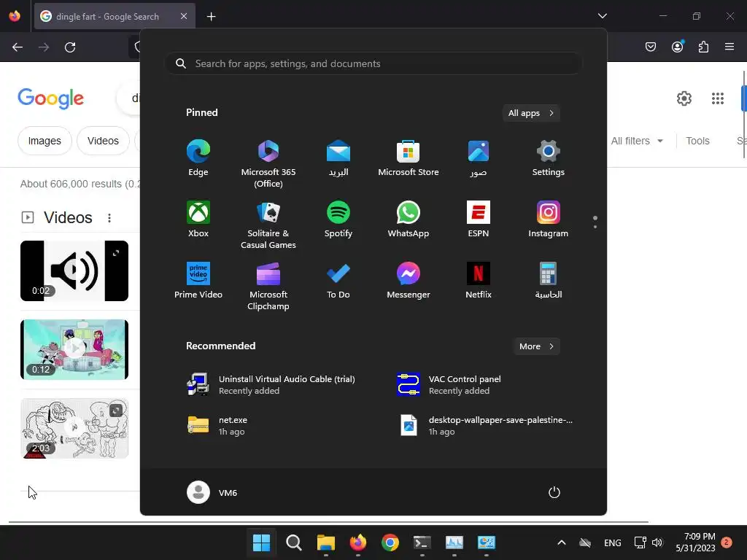Open File Explorer from taskbar
This screenshot has width=747, height=560.
[x=326, y=542]
